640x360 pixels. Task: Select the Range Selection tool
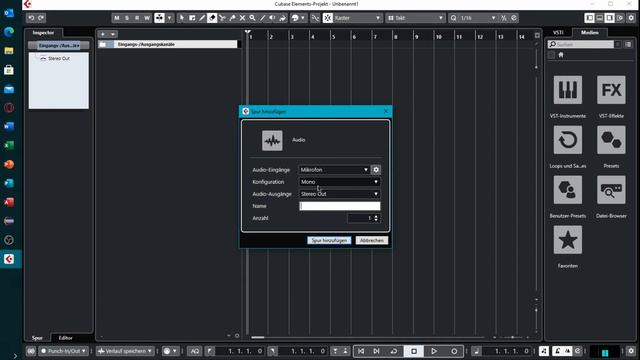click(192, 18)
